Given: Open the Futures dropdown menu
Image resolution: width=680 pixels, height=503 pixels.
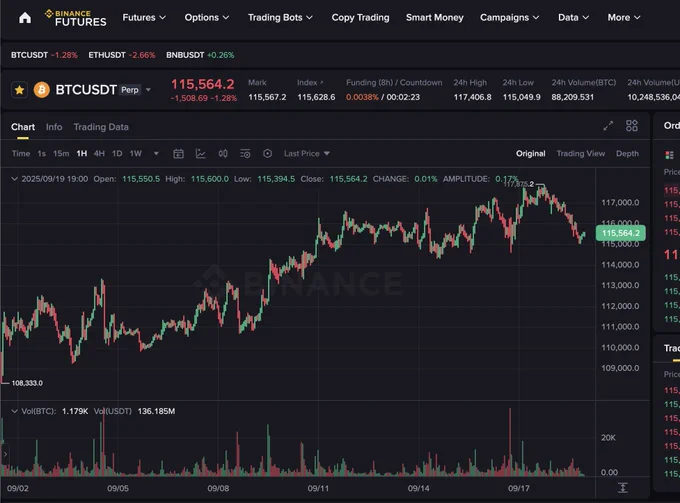Looking at the screenshot, I should pyautogui.click(x=144, y=17).
